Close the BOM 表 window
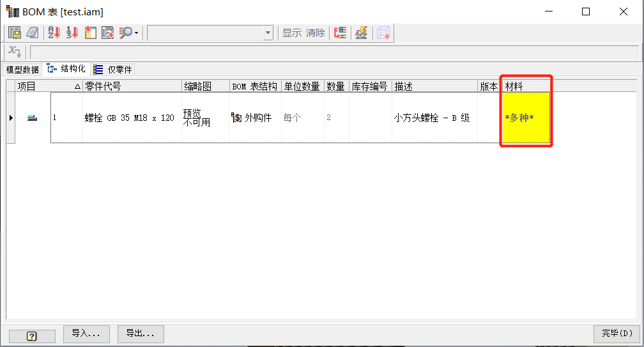 pos(624,12)
